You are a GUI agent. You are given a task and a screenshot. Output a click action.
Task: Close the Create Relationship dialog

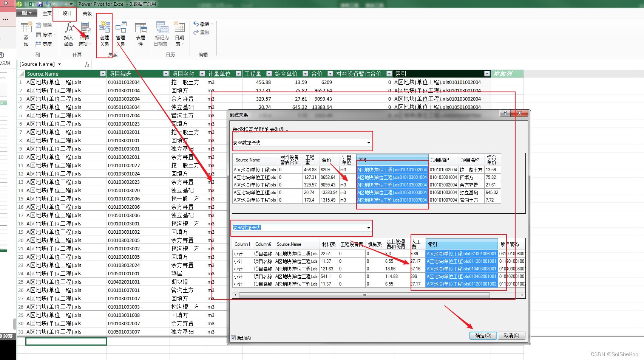tap(519, 113)
